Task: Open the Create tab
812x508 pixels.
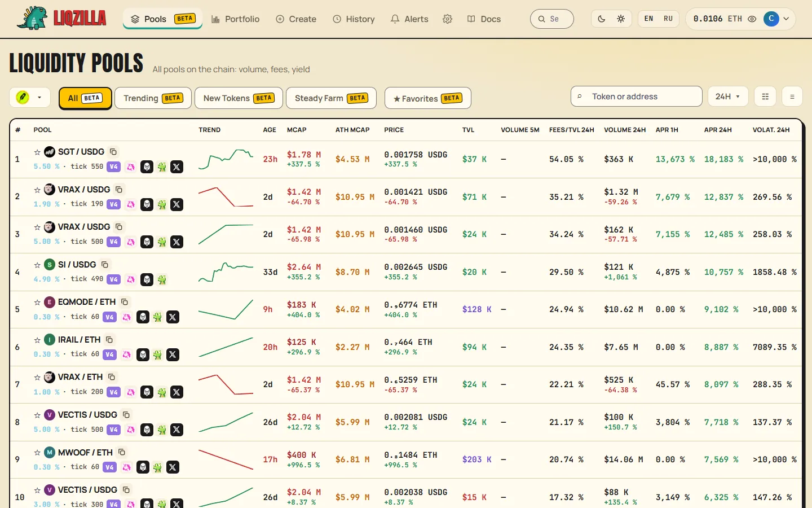Action: tap(296, 19)
